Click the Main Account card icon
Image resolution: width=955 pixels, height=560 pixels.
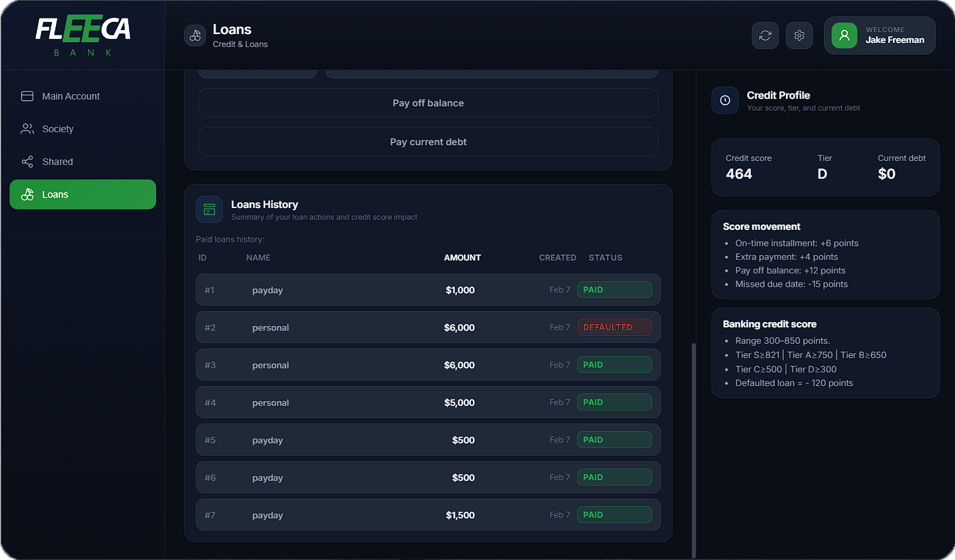coord(27,96)
